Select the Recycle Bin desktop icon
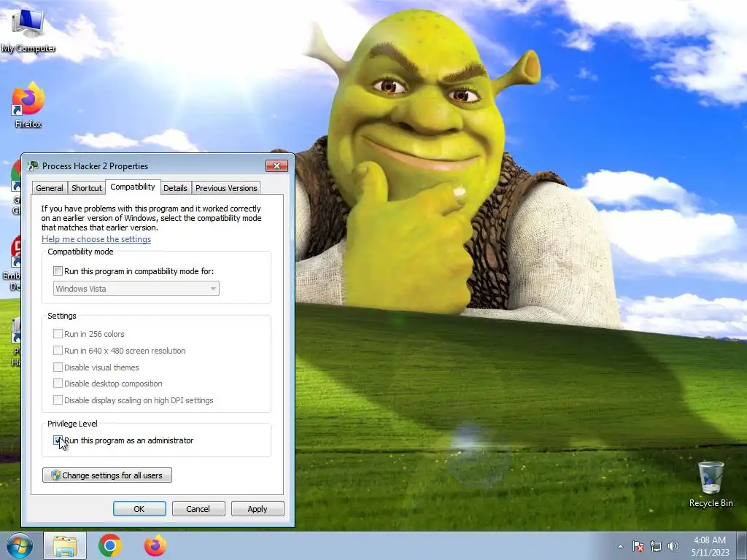Image resolution: width=747 pixels, height=560 pixels. pos(711,484)
